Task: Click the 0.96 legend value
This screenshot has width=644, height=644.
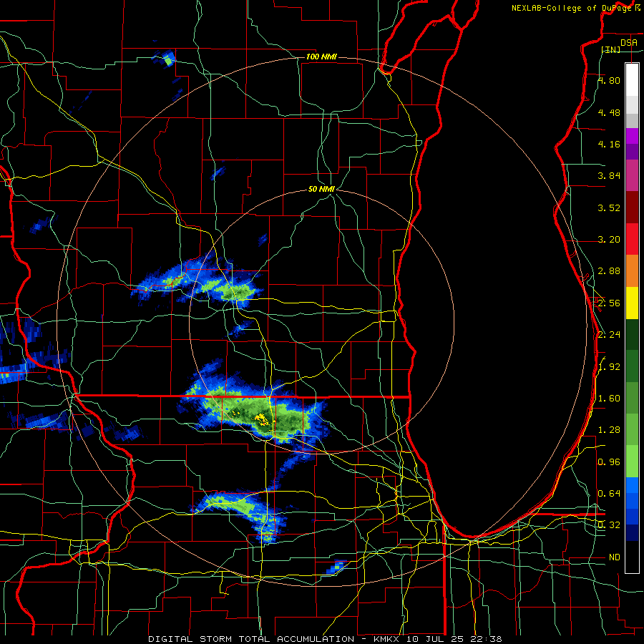Action: [x=609, y=462]
